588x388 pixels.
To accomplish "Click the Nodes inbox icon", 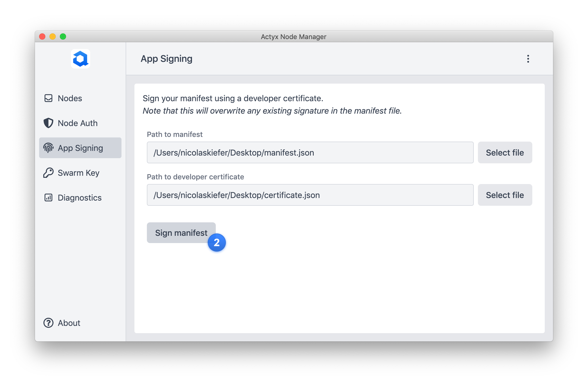I will coord(48,98).
